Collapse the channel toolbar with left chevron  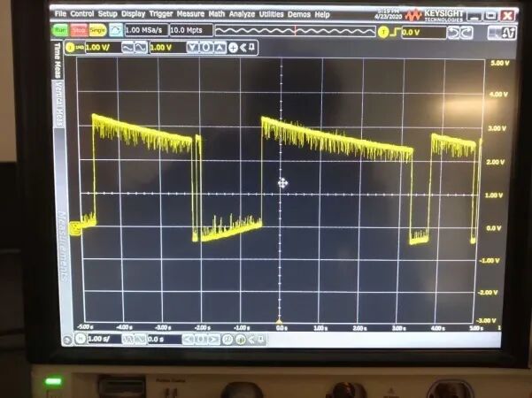(243, 48)
